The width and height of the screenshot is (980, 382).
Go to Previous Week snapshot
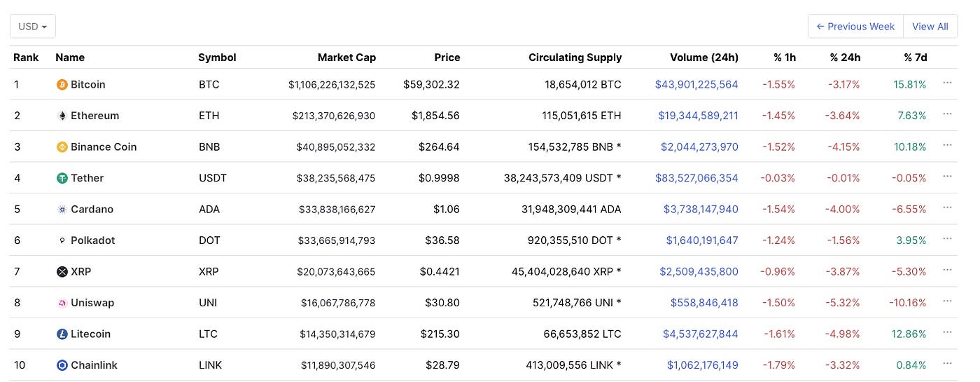(855, 27)
